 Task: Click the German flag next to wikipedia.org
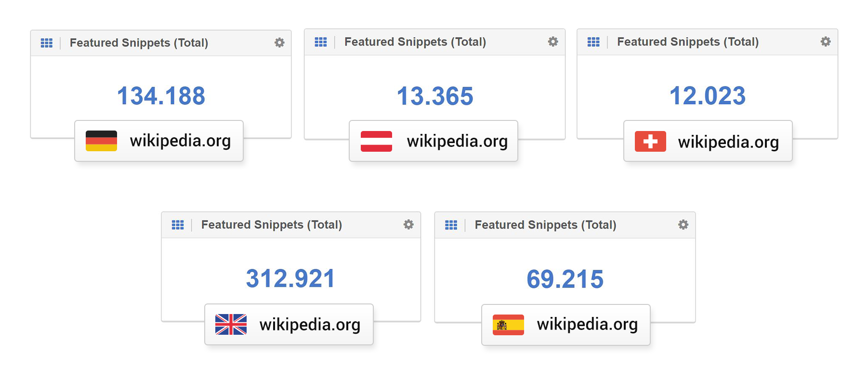(101, 141)
